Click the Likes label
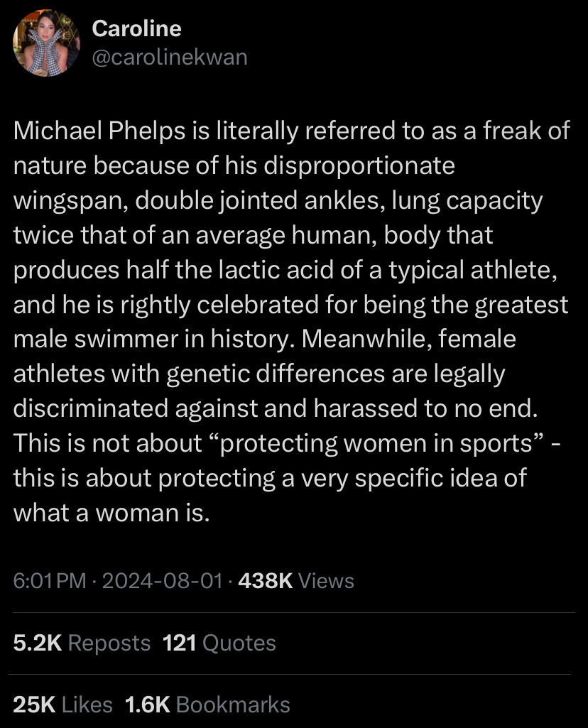The width and height of the screenshot is (588, 728). pos(87,705)
